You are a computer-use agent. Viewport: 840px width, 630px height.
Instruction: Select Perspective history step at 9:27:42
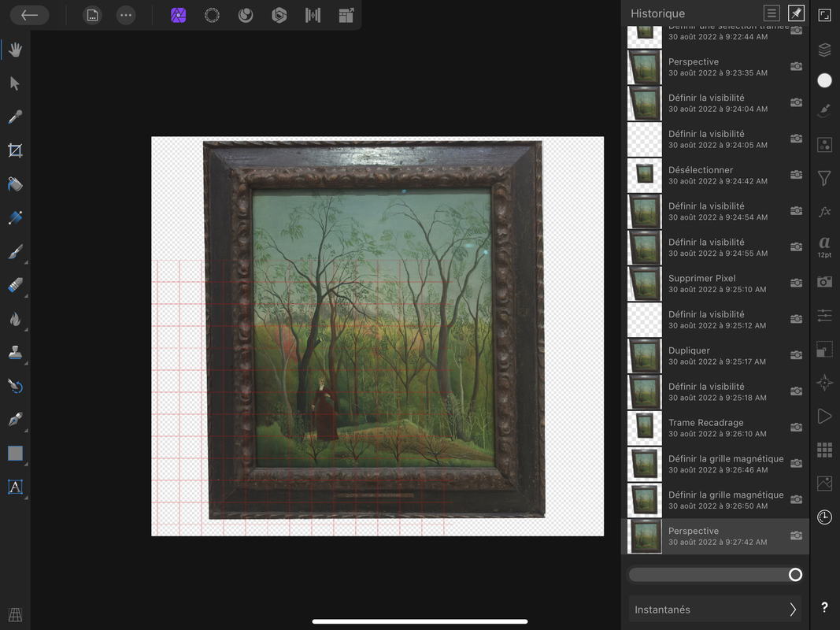[x=715, y=536]
